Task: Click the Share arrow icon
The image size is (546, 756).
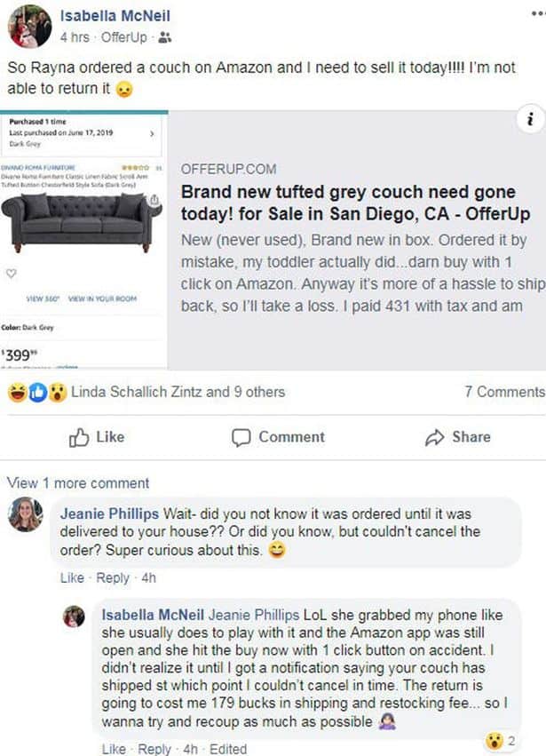Action: 434,437
